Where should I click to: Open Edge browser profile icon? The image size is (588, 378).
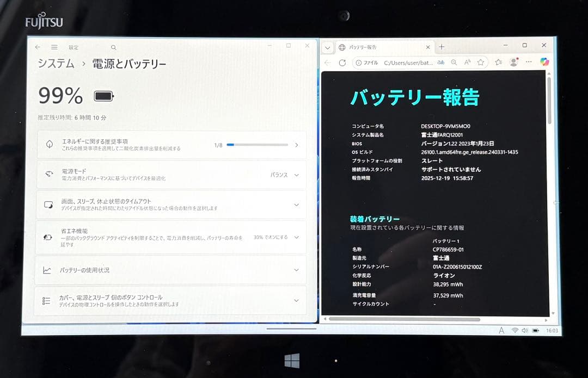(x=513, y=62)
